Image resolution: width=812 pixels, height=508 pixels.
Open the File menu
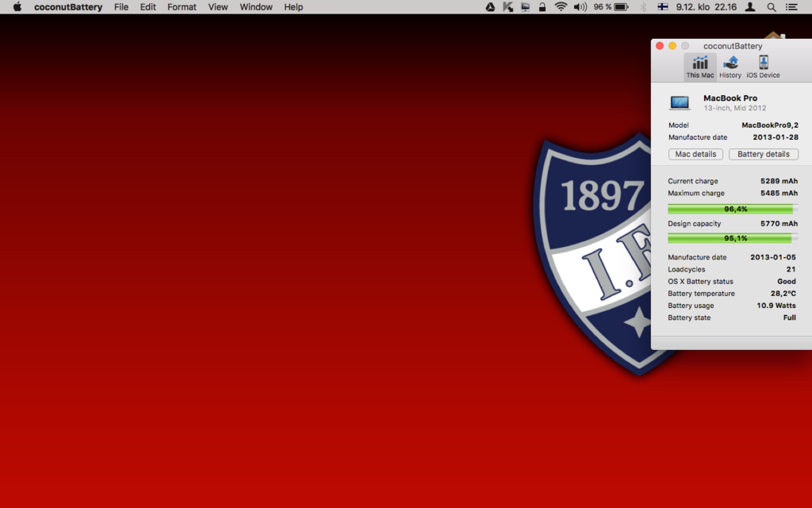click(x=121, y=6)
